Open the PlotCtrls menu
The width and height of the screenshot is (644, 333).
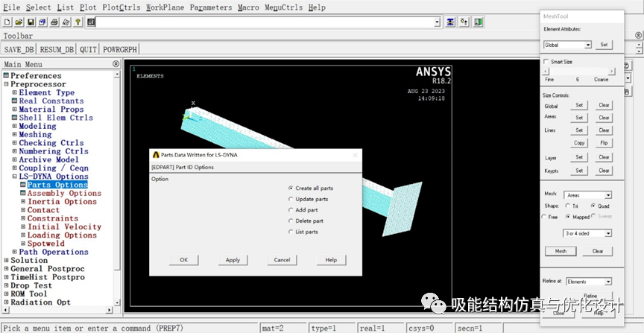121,7
